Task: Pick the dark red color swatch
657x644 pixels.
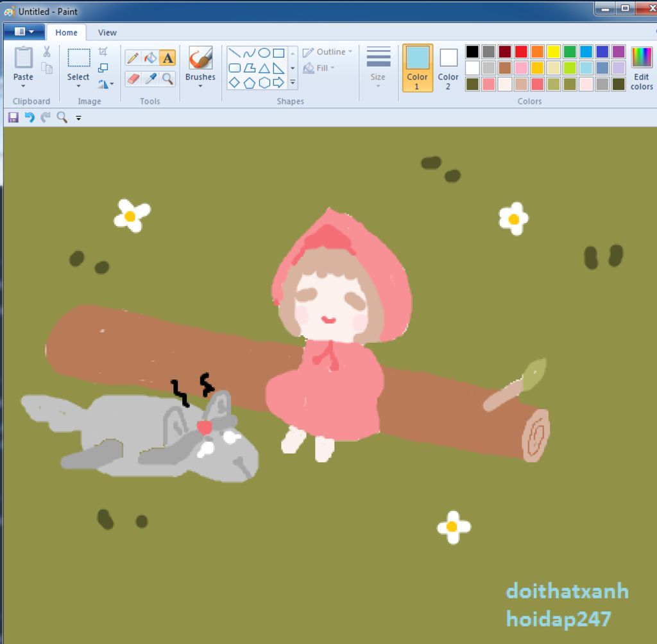Action: pyautogui.click(x=504, y=51)
